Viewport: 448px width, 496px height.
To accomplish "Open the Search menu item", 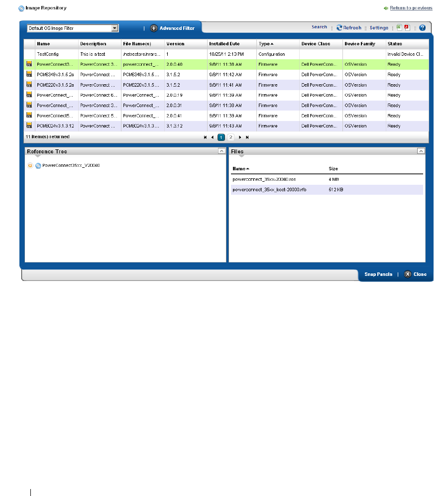I will click(319, 27).
